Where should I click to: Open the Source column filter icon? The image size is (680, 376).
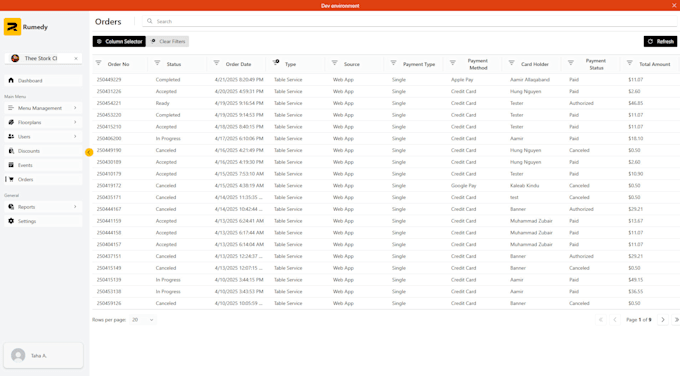(334, 63)
